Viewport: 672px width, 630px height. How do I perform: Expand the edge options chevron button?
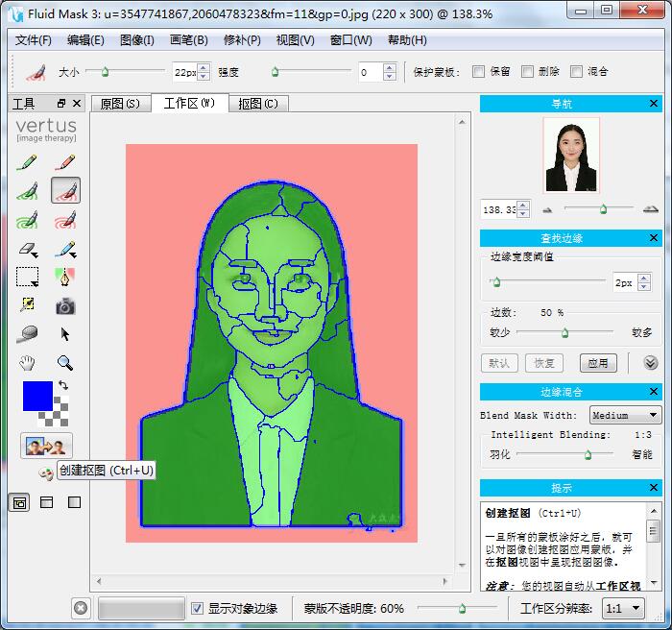coord(651,363)
